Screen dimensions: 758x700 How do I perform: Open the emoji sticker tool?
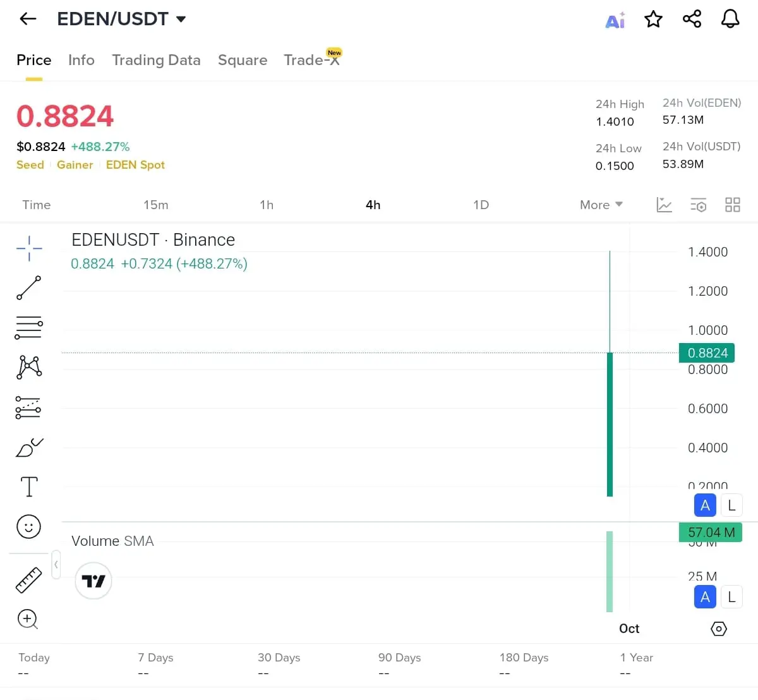tap(28, 526)
